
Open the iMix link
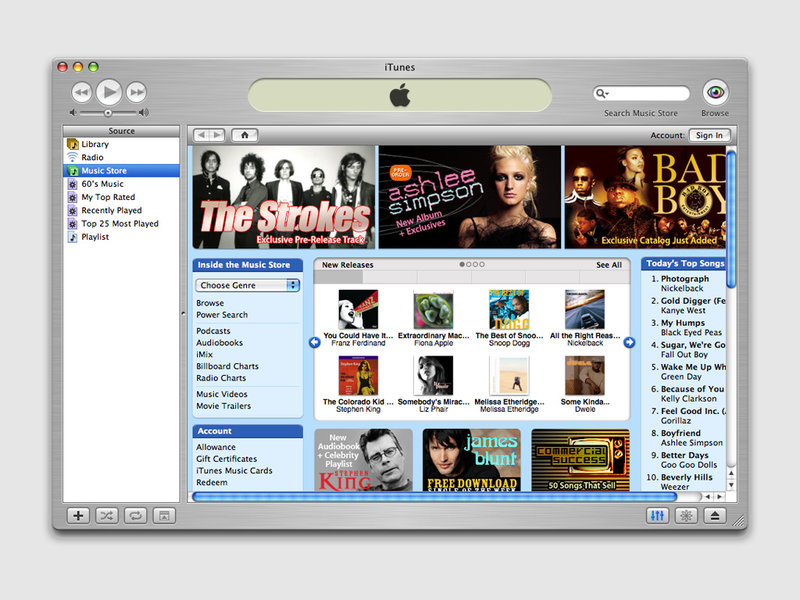(x=205, y=355)
